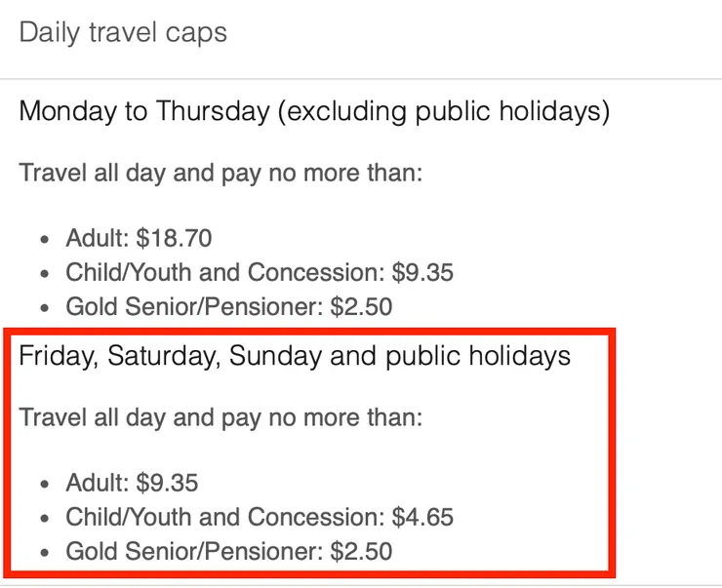Viewport: 722px width, 588px height.
Task: Click the bullet beside "Adult: $18.70"
Action: coord(45,239)
